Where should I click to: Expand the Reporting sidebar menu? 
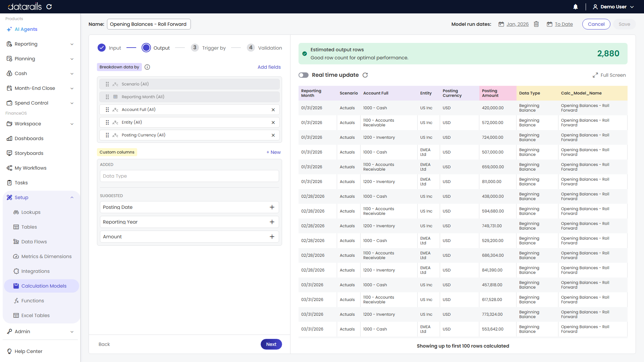pos(40,44)
